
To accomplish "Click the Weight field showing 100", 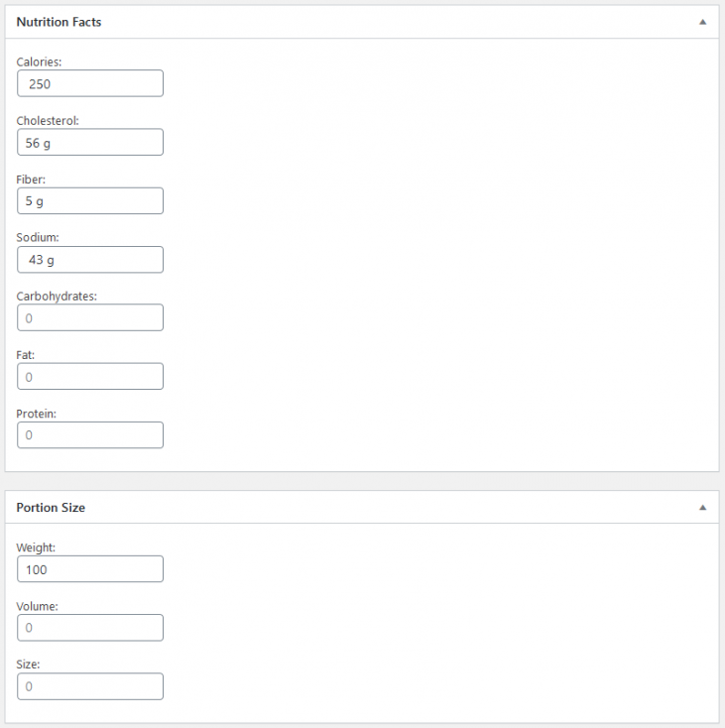I will click(x=90, y=569).
